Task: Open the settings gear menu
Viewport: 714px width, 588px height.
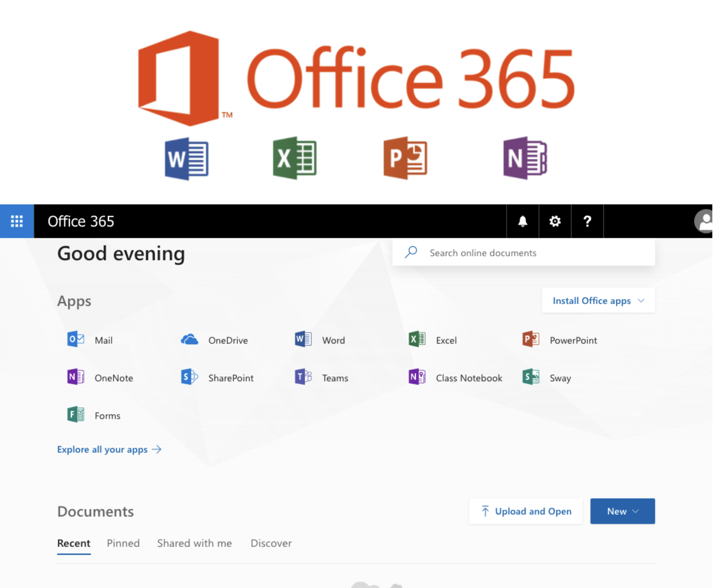Action: point(555,221)
